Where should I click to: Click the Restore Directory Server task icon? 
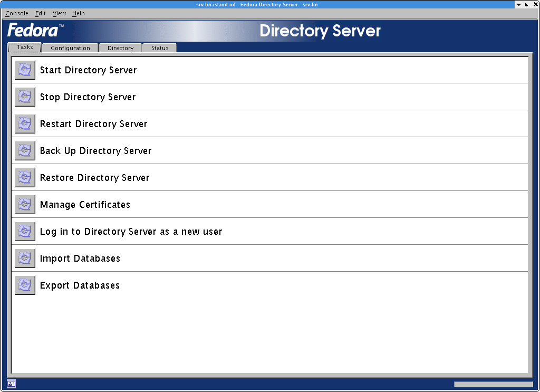(25, 177)
